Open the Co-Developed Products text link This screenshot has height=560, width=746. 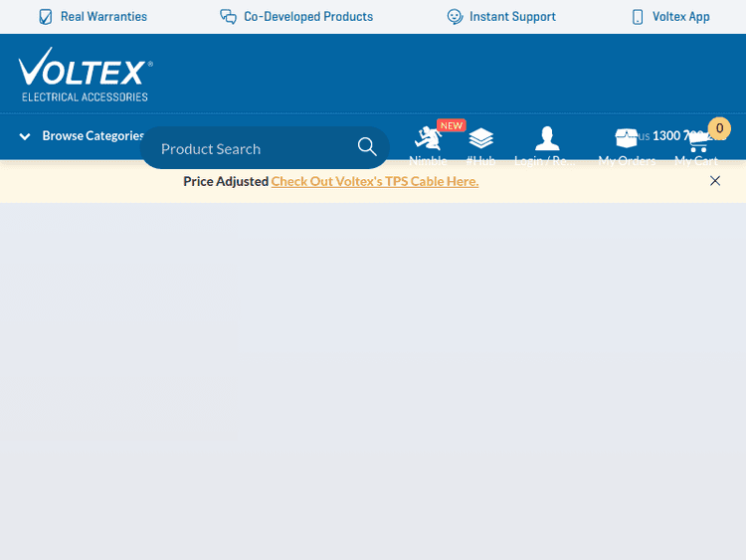[x=308, y=17]
